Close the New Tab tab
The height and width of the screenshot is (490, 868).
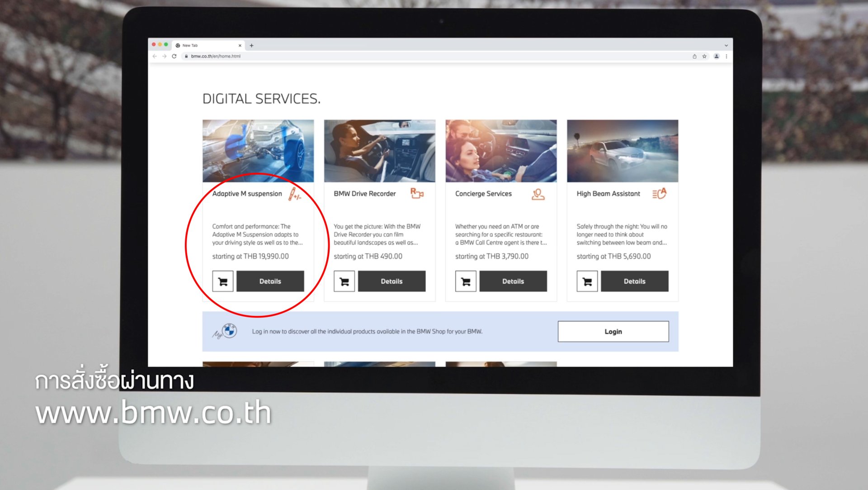pos(240,45)
